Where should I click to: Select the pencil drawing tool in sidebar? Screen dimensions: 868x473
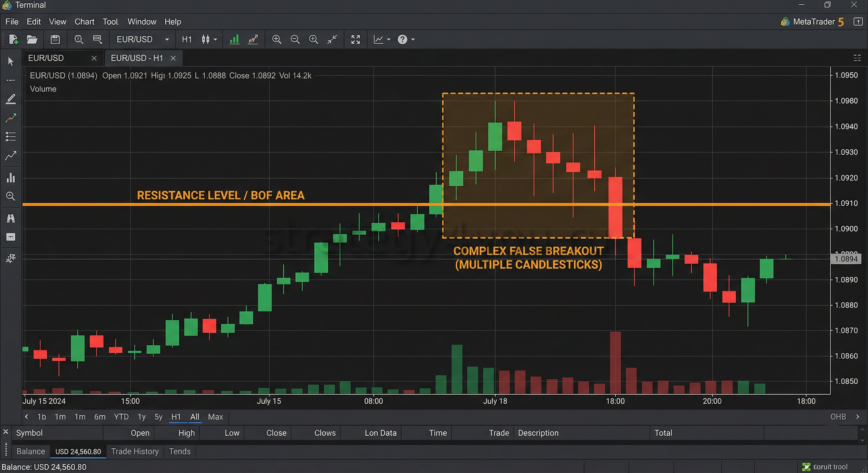coord(10,99)
